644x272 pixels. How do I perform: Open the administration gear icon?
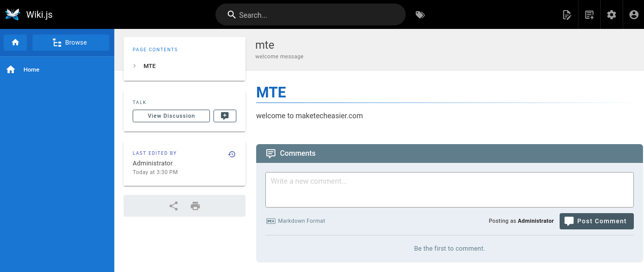click(611, 15)
